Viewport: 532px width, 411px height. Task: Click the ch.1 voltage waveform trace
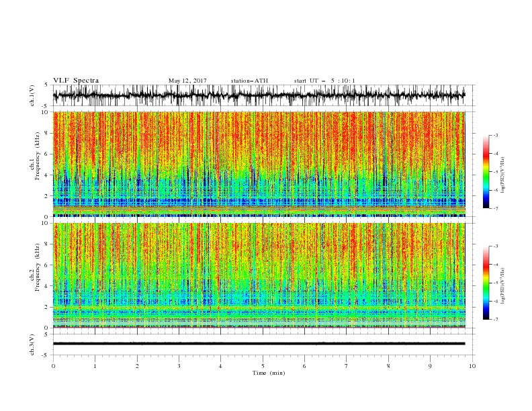point(259,95)
